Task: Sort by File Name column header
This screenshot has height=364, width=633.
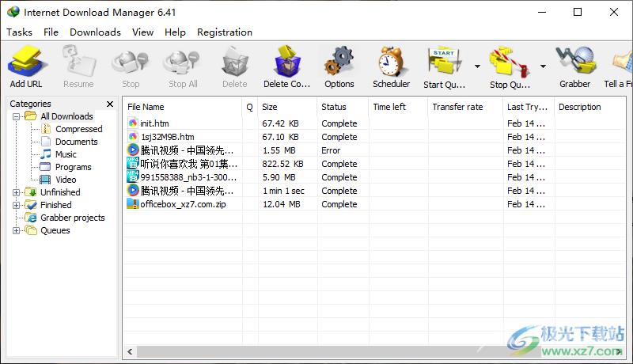Action: coord(182,107)
